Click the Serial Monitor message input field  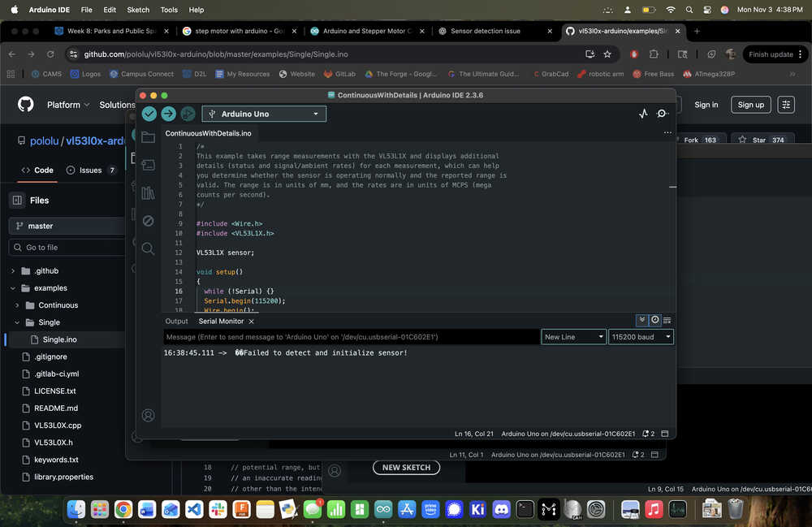point(351,337)
